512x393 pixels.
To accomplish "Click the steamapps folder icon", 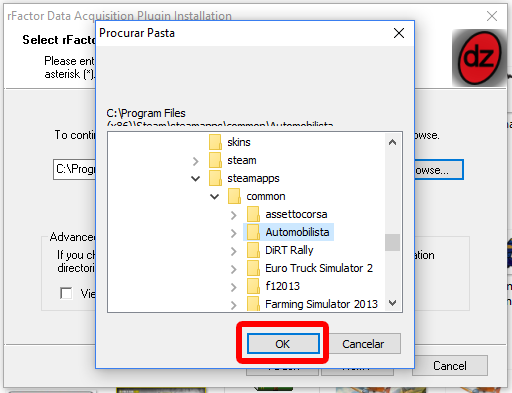I will (x=215, y=178).
